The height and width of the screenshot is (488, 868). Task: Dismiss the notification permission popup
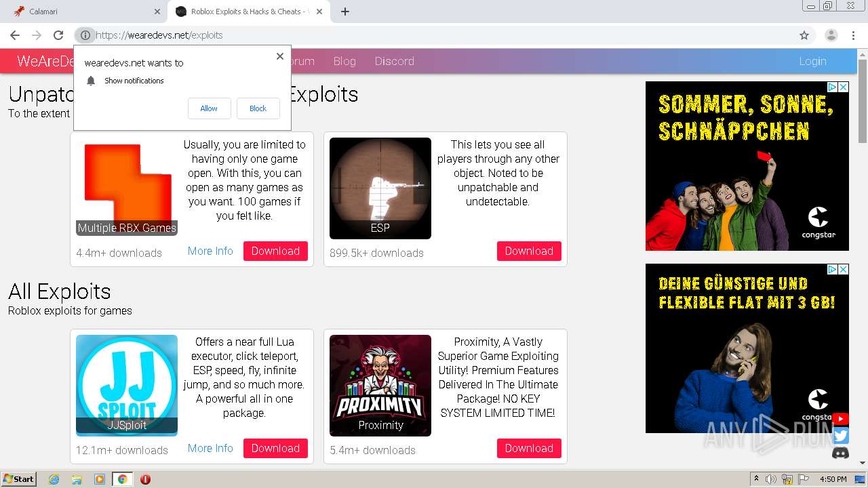tap(279, 56)
